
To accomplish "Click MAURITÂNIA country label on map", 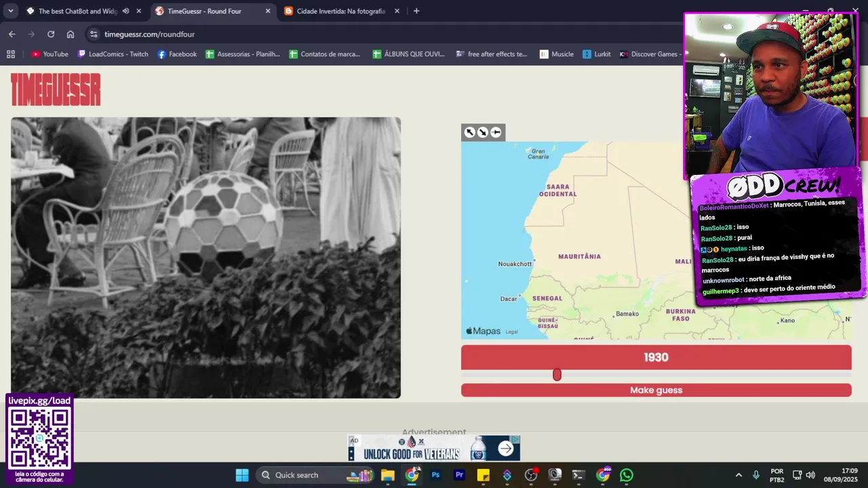I will point(579,257).
